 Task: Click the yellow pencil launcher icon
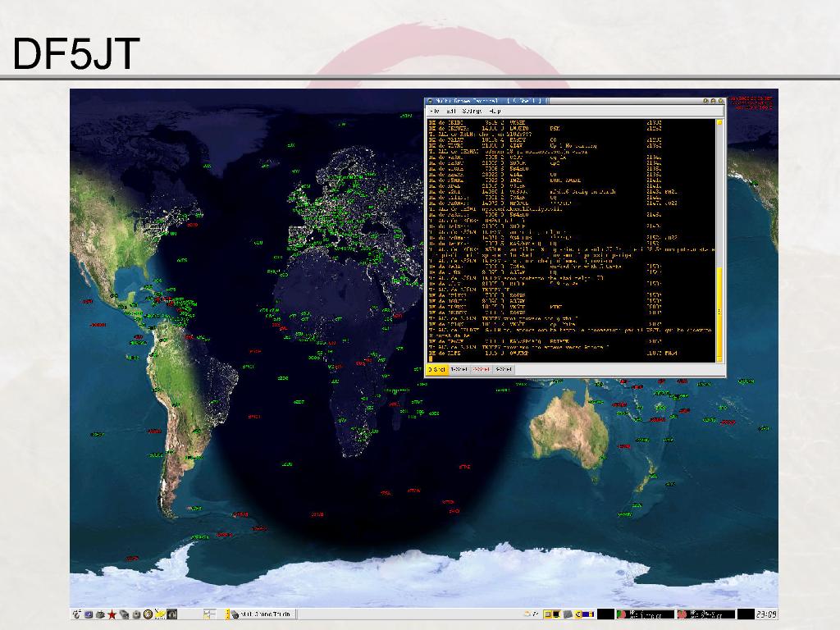coord(161,614)
